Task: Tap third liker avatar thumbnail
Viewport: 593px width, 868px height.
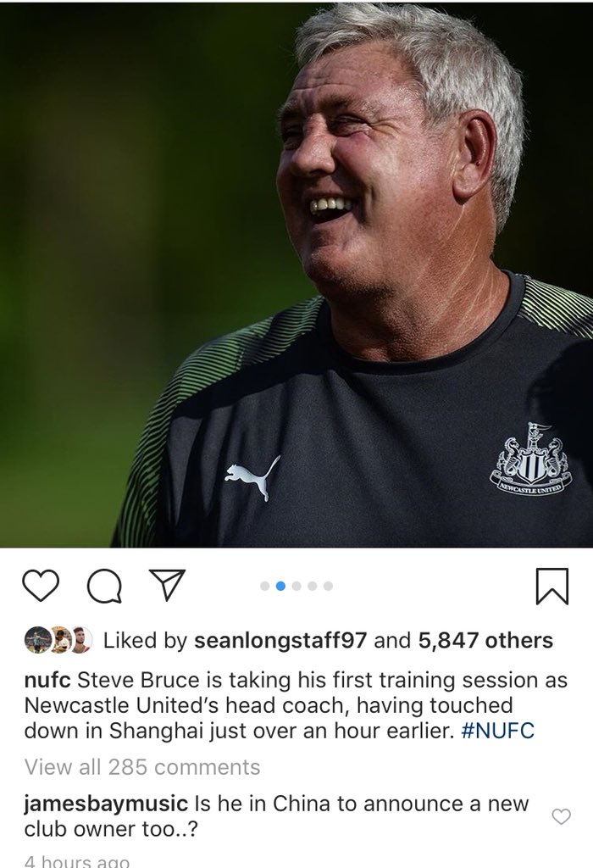Action: [80, 641]
